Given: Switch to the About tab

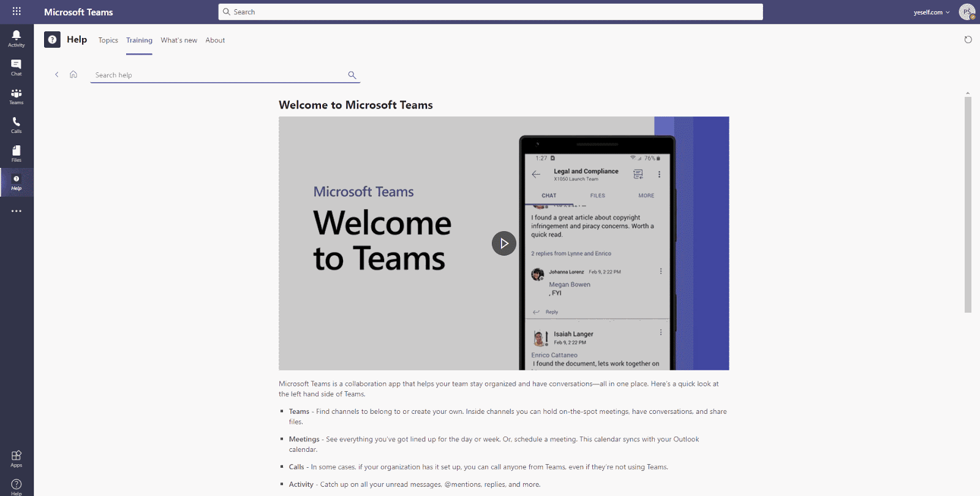Looking at the screenshot, I should point(215,40).
